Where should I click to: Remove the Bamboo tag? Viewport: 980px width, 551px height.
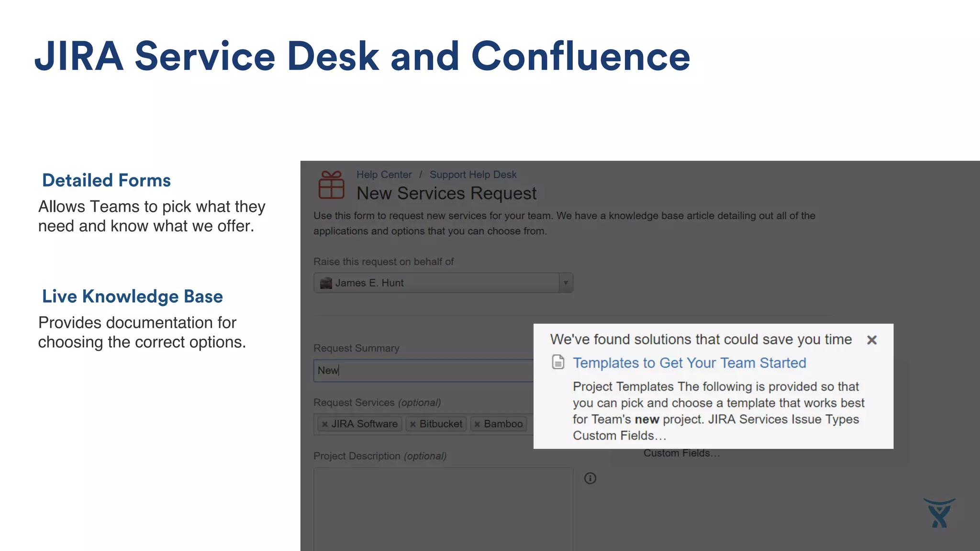pyautogui.click(x=477, y=424)
